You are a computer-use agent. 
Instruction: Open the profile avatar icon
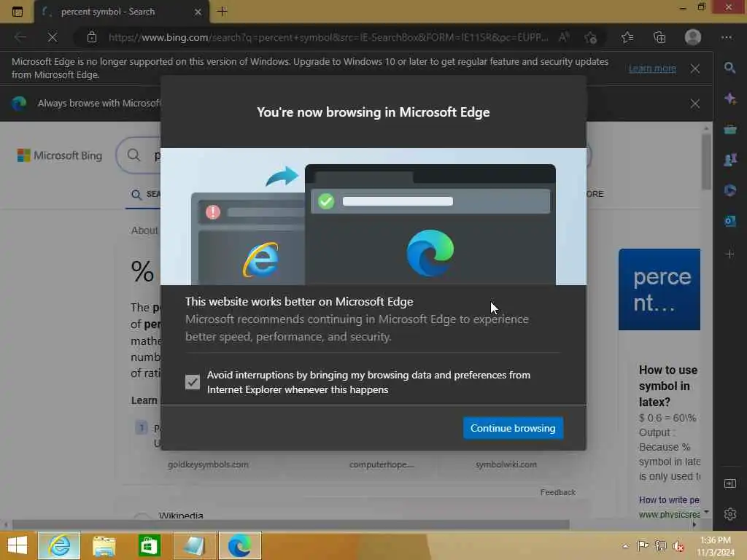[693, 37]
